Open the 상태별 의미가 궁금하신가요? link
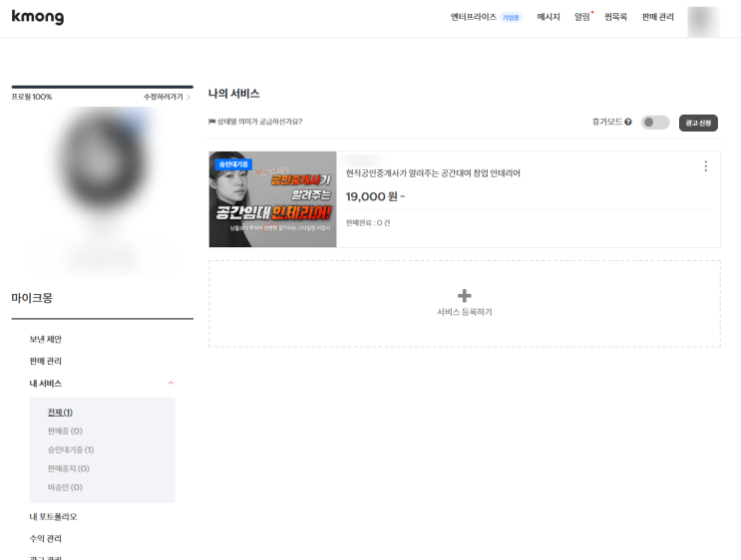This screenshot has width=741, height=560. (259, 122)
